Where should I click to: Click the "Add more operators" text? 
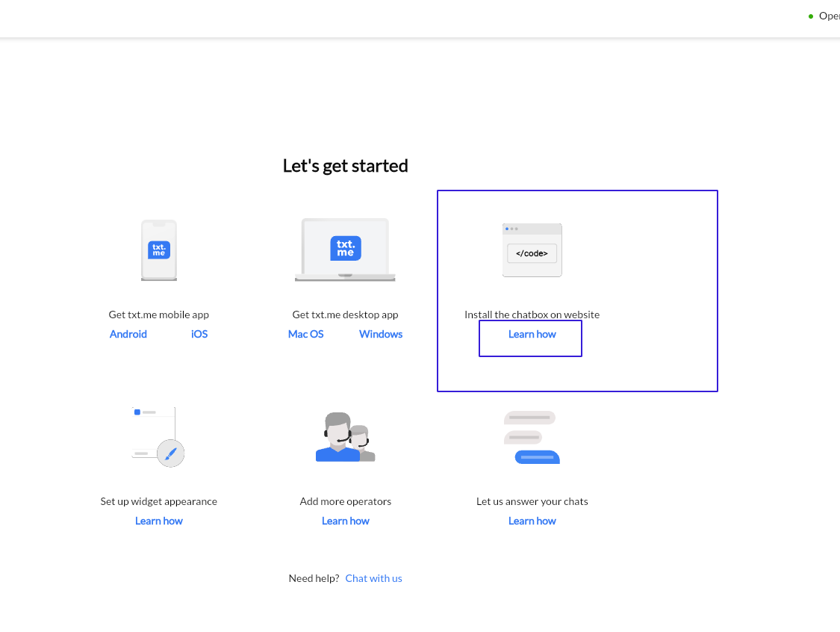(346, 502)
